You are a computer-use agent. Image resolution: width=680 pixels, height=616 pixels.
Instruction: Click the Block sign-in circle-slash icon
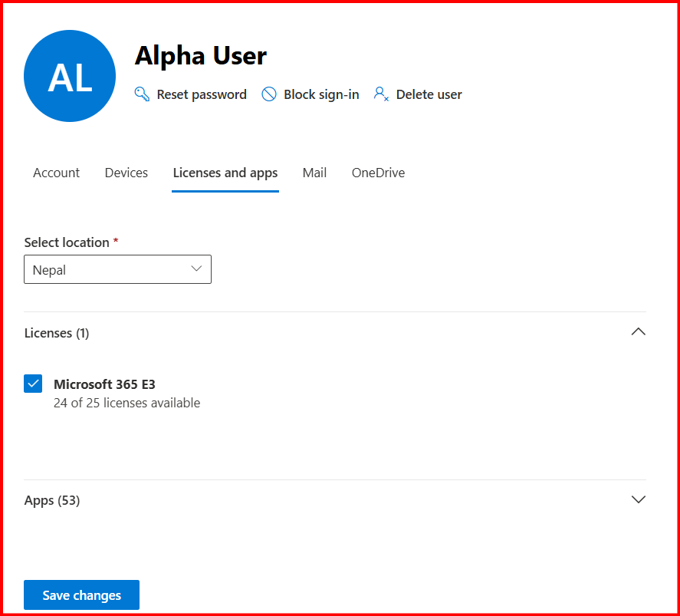[x=269, y=94]
